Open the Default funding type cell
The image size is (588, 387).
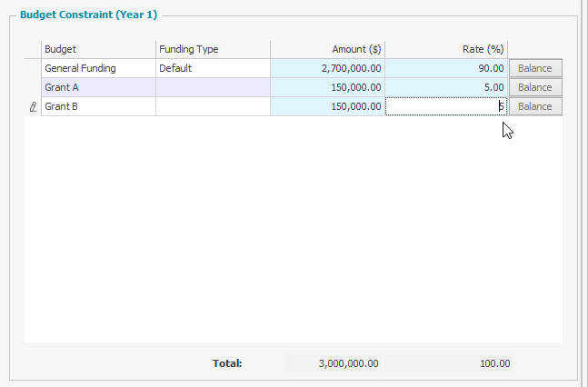[x=213, y=68]
